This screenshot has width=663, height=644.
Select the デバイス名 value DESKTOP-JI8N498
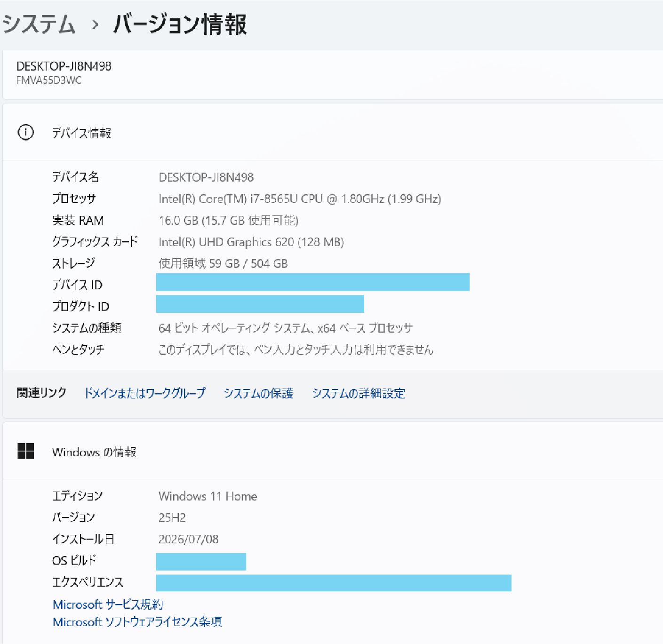[x=206, y=177]
